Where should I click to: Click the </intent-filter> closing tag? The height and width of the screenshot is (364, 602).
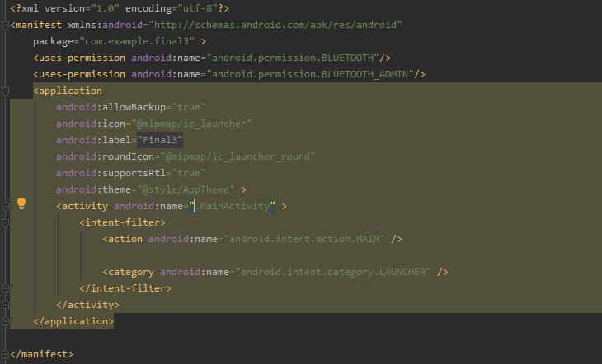click(x=125, y=288)
